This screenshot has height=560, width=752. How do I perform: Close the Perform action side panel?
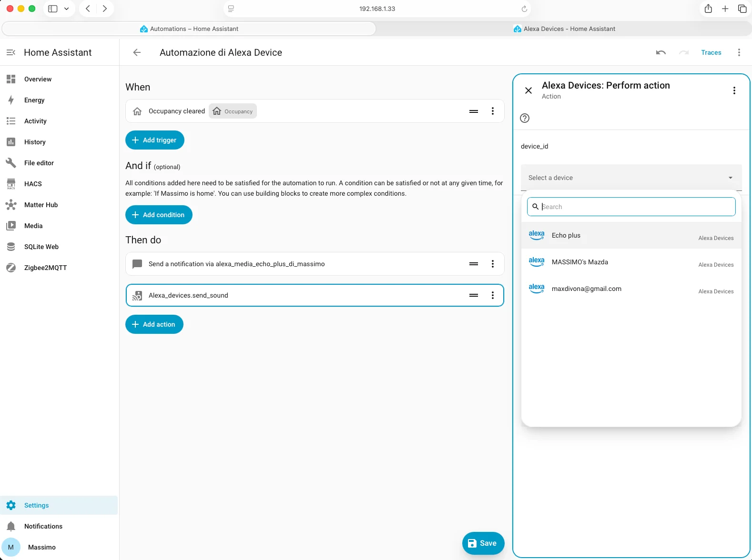528,90
